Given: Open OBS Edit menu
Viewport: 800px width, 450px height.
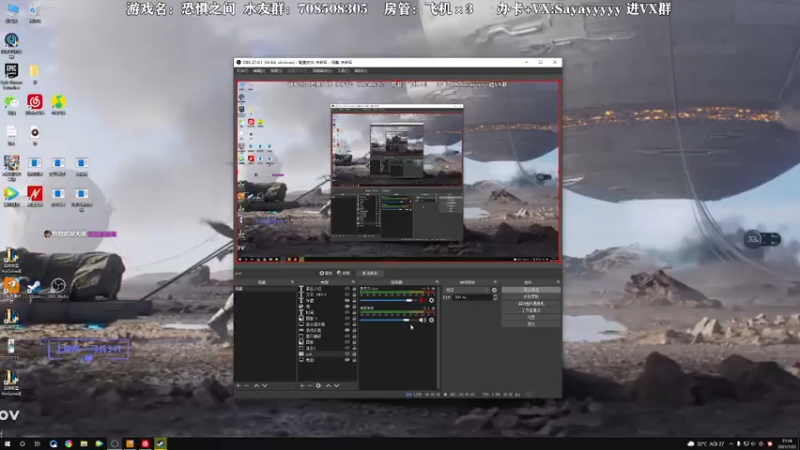Looking at the screenshot, I should tap(259, 71).
